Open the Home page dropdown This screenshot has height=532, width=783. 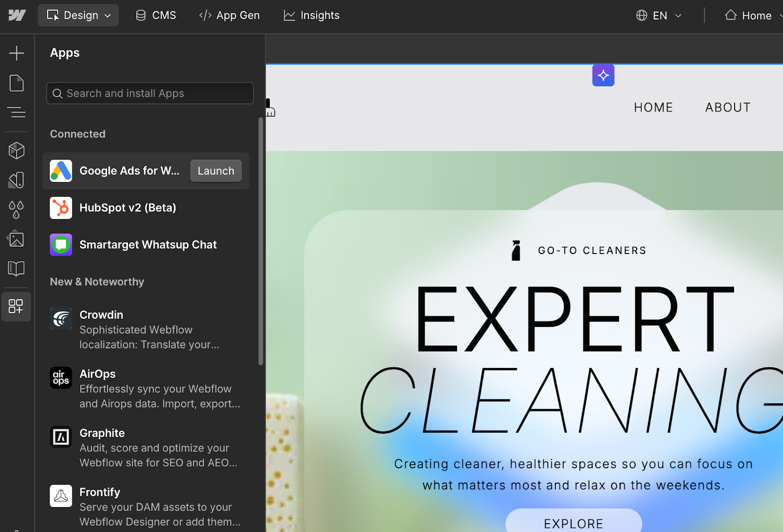753,16
